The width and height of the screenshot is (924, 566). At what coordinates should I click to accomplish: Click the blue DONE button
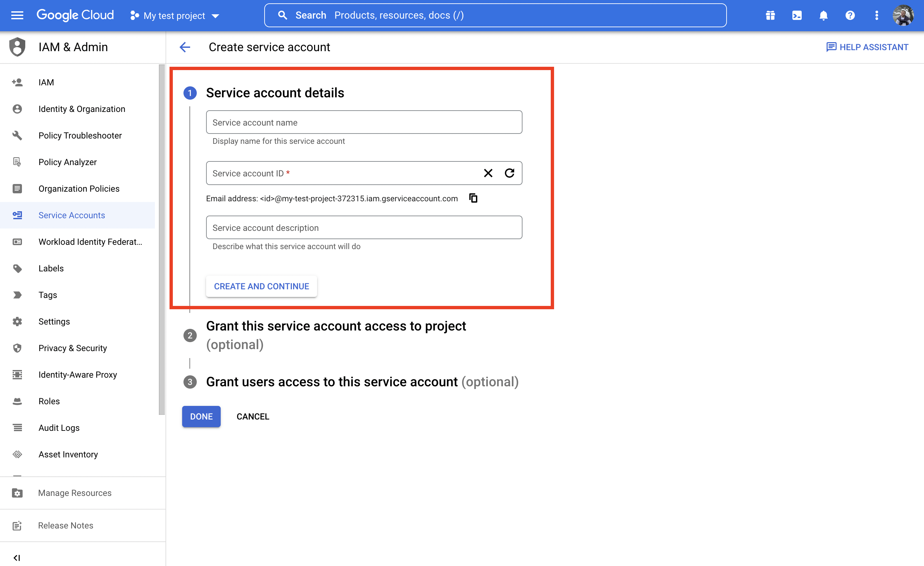[201, 417]
